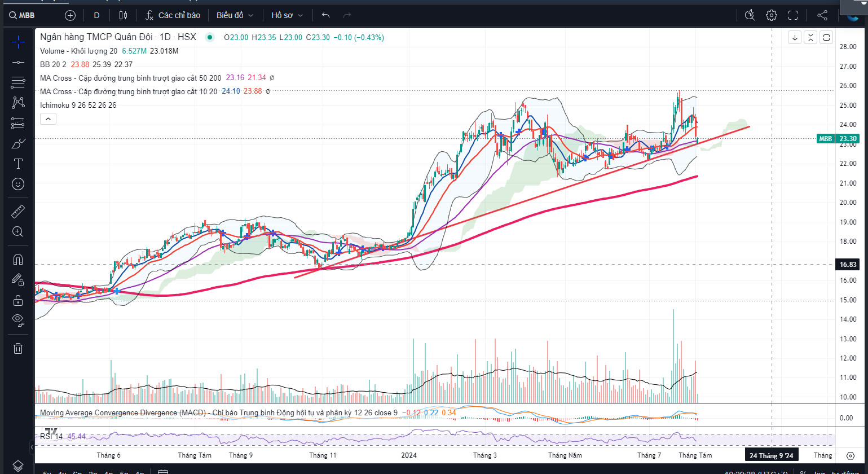Click the add symbol plus icon

pyautogui.click(x=70, y=15)
